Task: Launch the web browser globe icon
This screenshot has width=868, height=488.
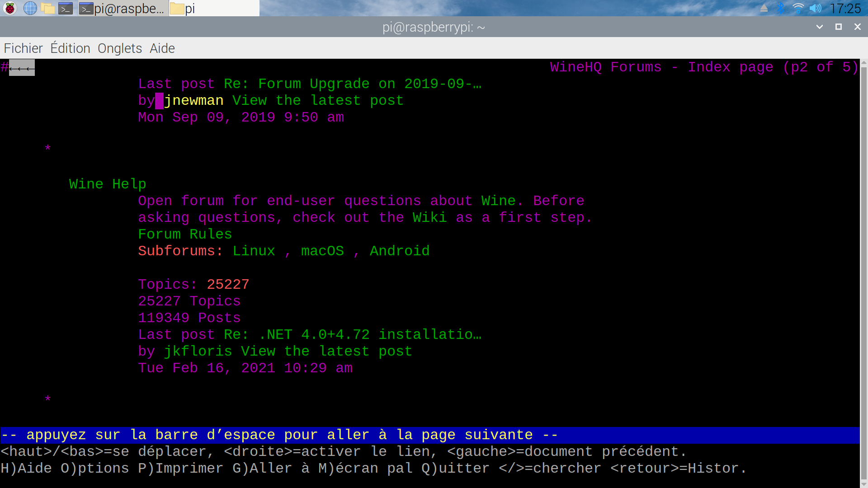Action: [30, 8]
